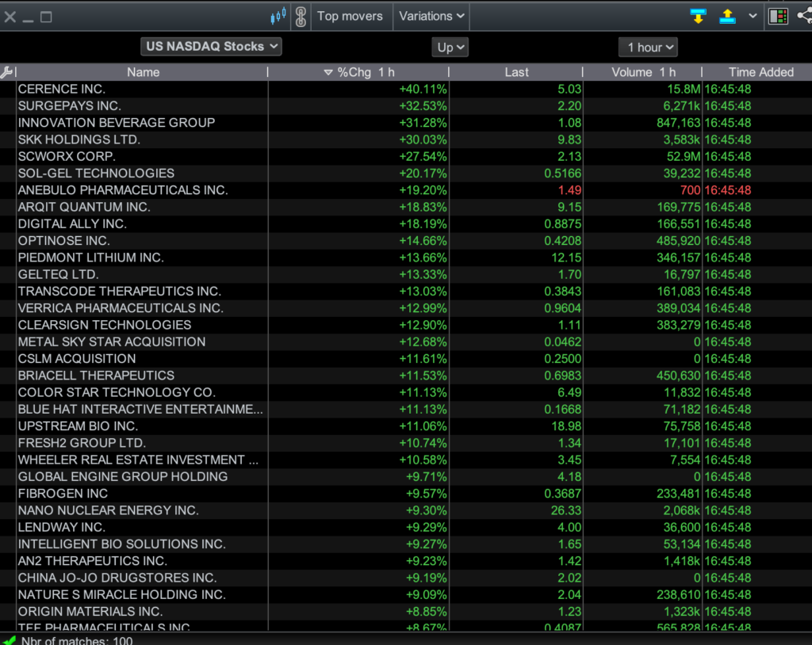Open the column layout icon

[779, 17]
